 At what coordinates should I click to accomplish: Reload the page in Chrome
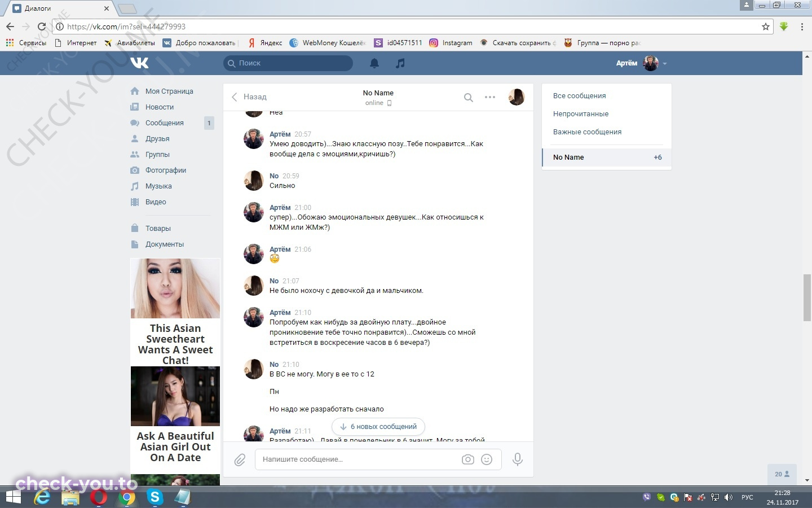pyautogui.click(x=41, y=27)
